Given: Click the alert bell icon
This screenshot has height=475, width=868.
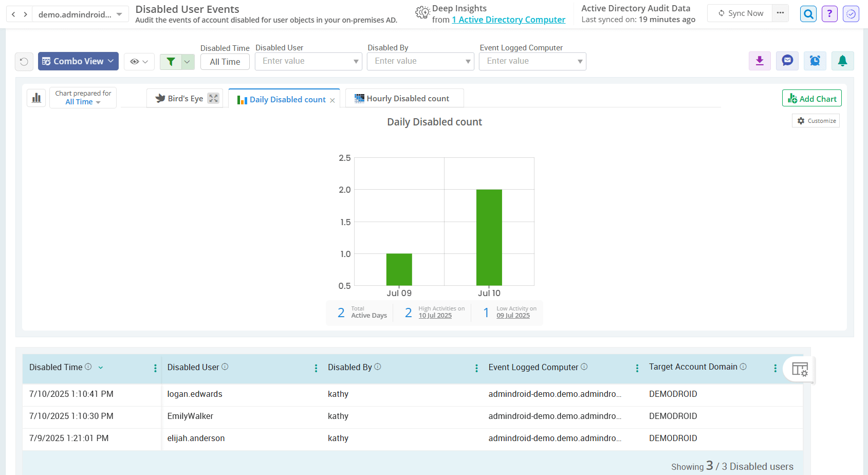Looking at the screenshot, I should pyautogui.click(x=843, y=61).
